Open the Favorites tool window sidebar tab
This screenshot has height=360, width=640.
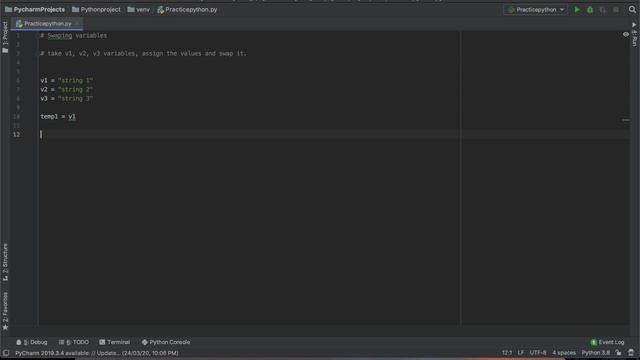click(x=5, y=311)
